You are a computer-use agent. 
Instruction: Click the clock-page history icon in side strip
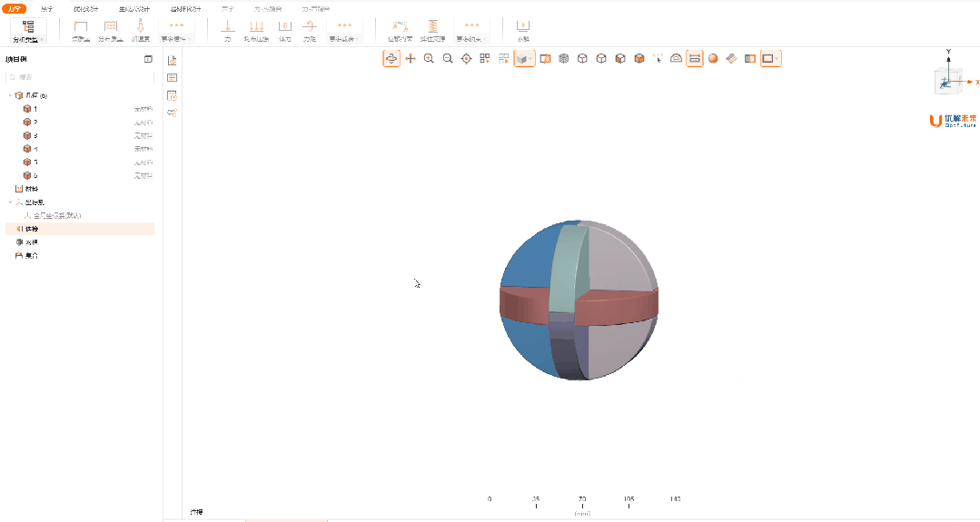[172, 95]
